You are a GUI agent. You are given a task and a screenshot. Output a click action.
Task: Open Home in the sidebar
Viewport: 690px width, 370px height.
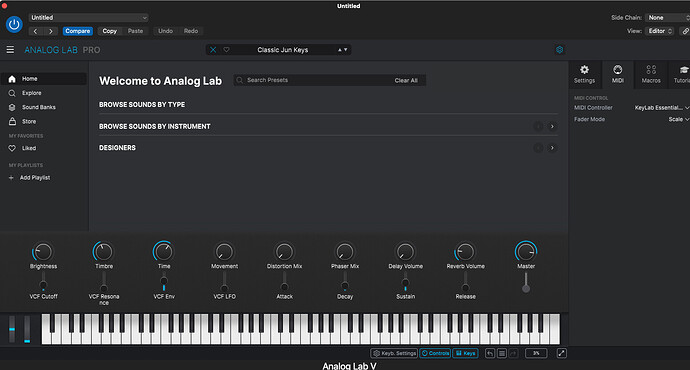point(44,79)
